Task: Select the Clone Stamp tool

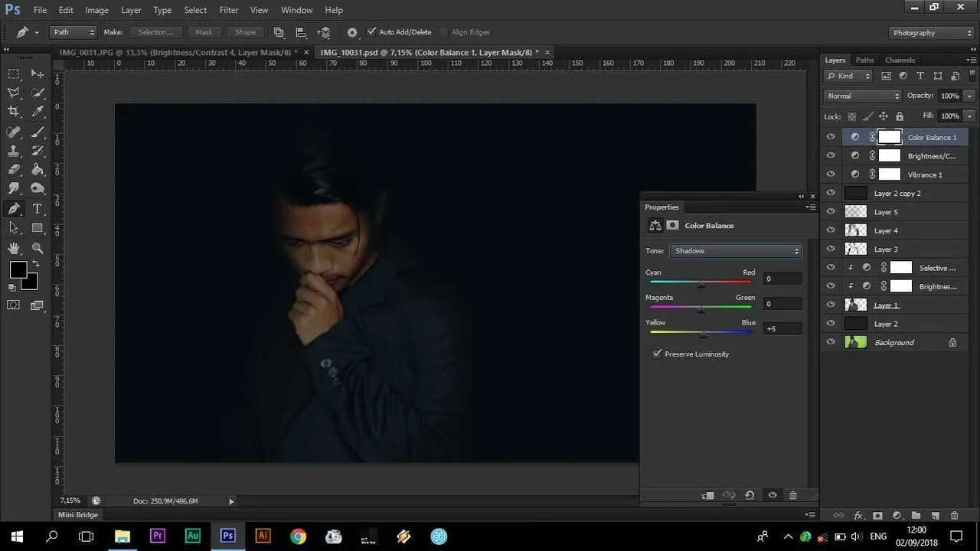Action: [14, 151]
